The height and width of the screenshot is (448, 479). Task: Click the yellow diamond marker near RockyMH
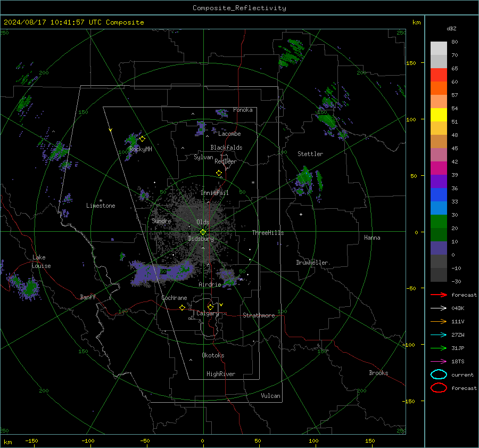click(142, 139)
